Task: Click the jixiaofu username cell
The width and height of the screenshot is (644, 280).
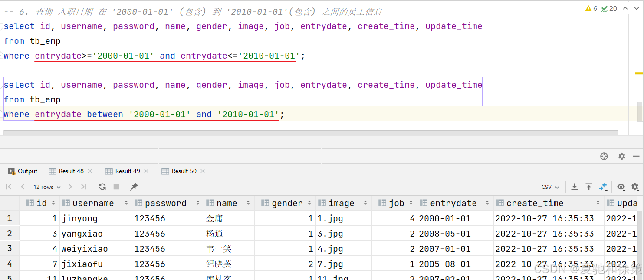Action: point(96,264)
